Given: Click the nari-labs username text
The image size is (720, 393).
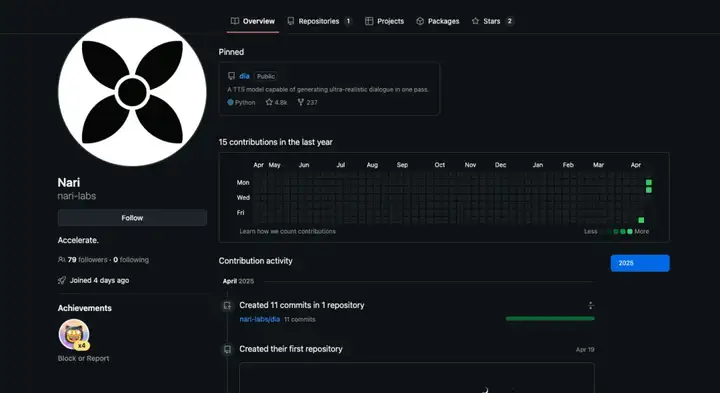Looking at the screenshot, I should (77, 196).
